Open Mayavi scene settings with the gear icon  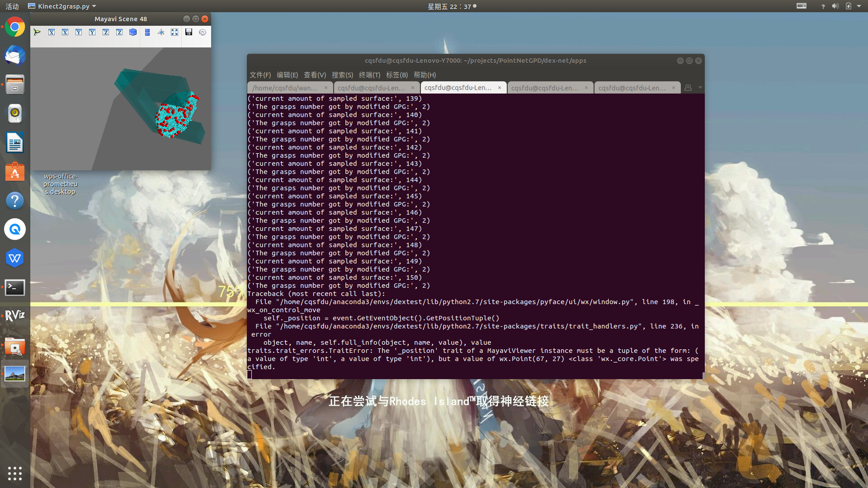[203, 32]
